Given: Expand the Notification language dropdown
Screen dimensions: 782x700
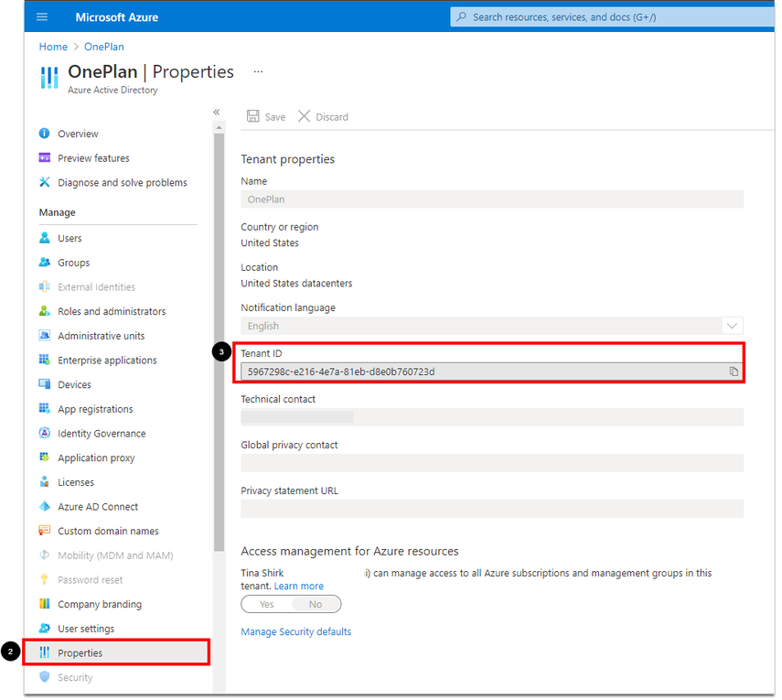Looking at the screenshot, I should (x=732, y=326).
